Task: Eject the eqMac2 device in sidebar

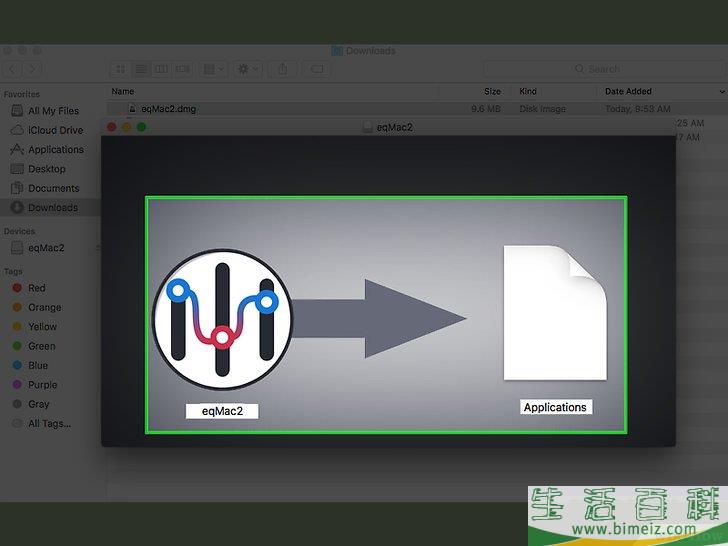Action: tap(97, 248)
